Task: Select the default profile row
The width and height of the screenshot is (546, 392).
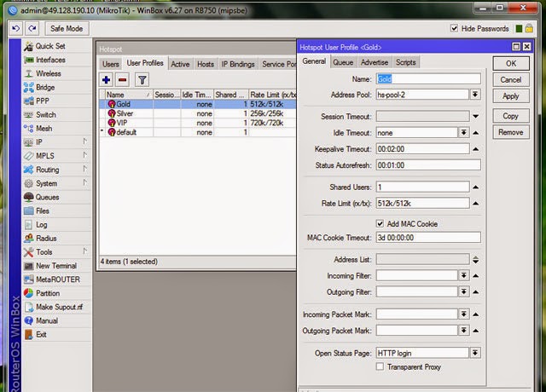Action: tap(198, 133)
